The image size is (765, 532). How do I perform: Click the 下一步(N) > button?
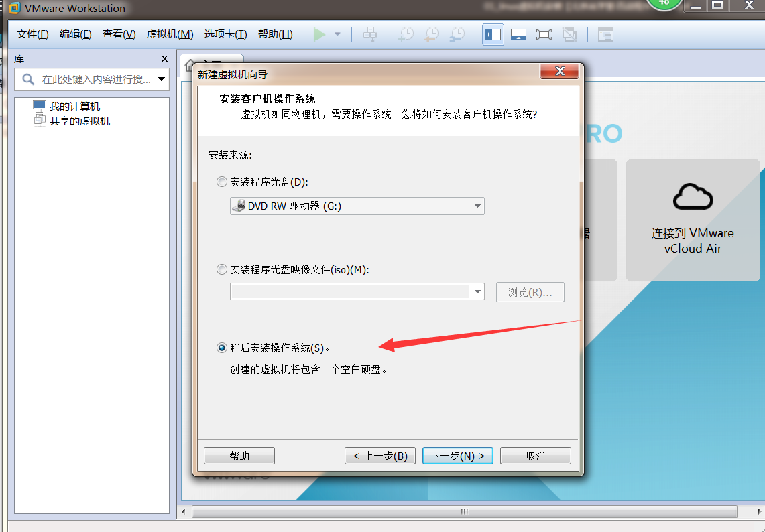click(x=458, y=456)
